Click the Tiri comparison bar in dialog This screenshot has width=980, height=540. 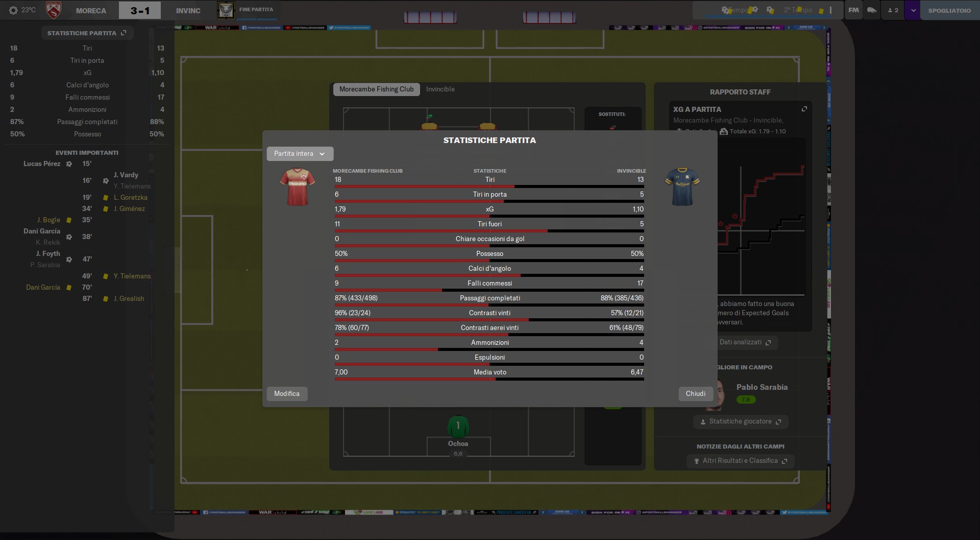(x=489, y=186)
